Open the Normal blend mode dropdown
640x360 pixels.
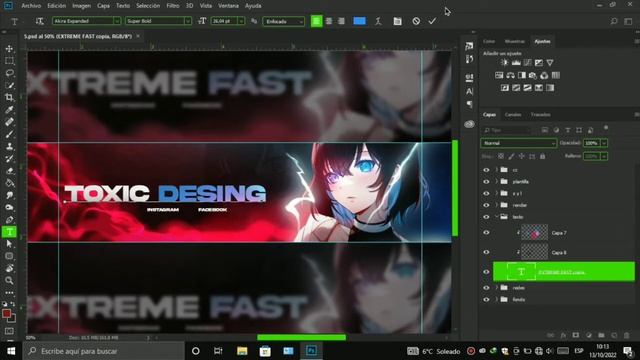click(518, 143)
